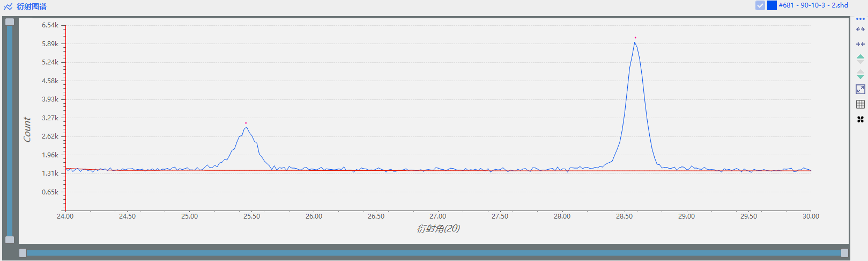Click the horizontal expand arrows icon
868x261 pixels.
pos(860,30)
